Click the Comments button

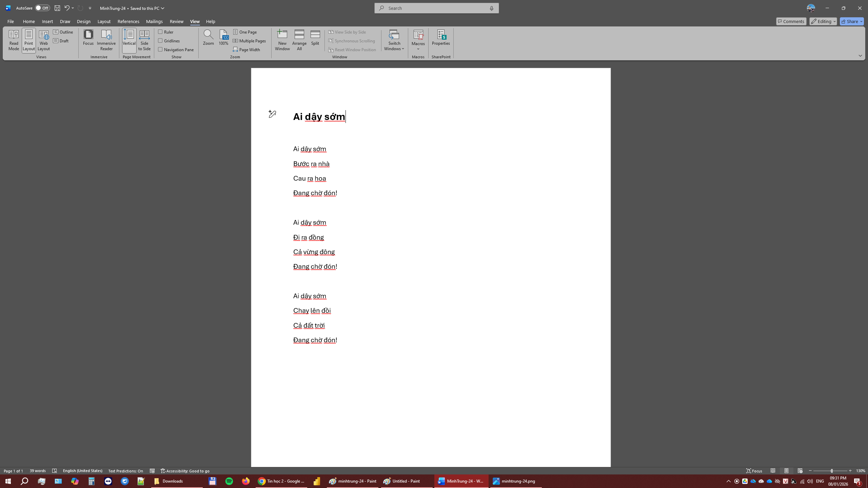click(x=791, y=21)
